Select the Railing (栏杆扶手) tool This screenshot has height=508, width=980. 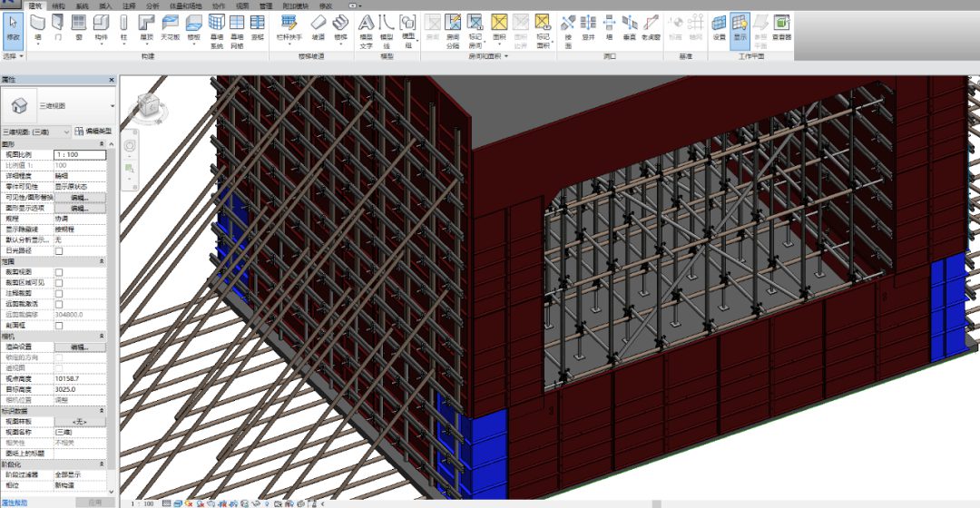point(289,28)
